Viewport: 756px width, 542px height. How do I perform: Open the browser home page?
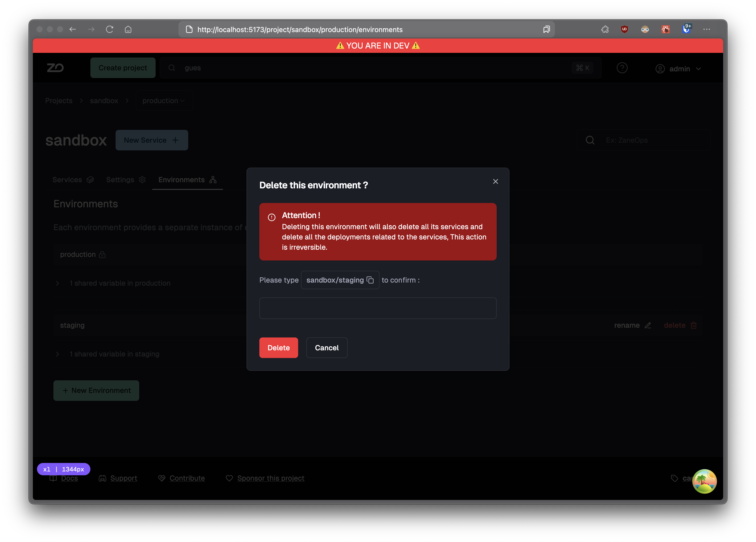coord(128,29)
